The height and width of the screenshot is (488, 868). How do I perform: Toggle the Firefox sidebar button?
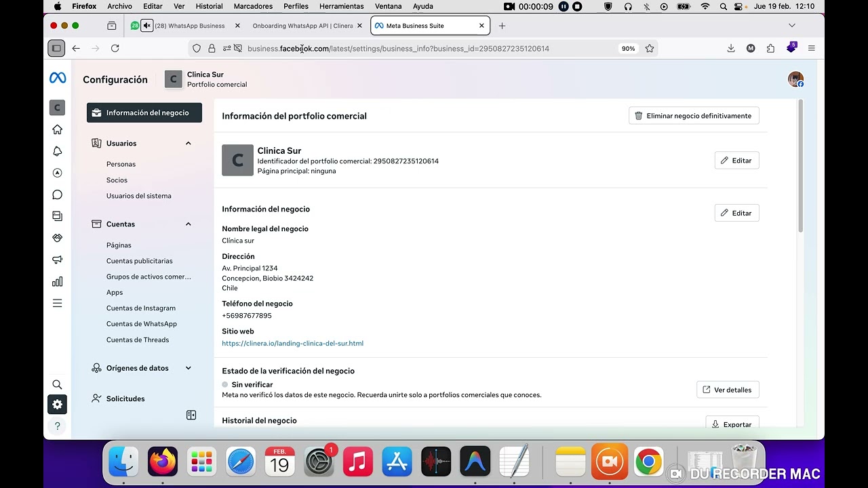pyautogui.click(x=56, y=48)
